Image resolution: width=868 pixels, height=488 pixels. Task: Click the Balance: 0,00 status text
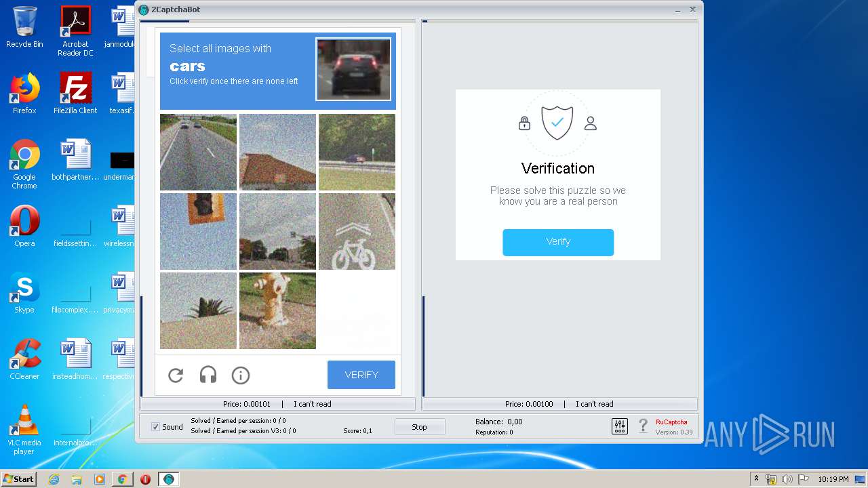[498, 422]
